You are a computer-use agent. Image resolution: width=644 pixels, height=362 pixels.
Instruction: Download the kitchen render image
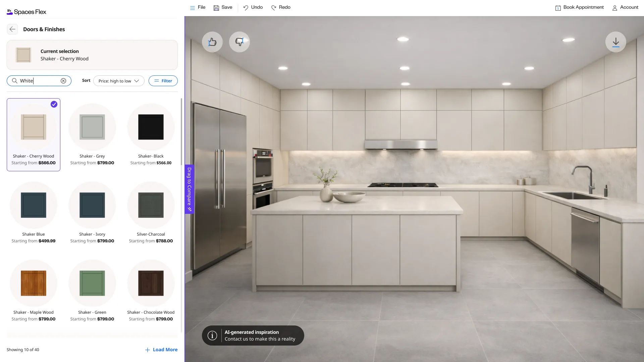pos(616,42)
